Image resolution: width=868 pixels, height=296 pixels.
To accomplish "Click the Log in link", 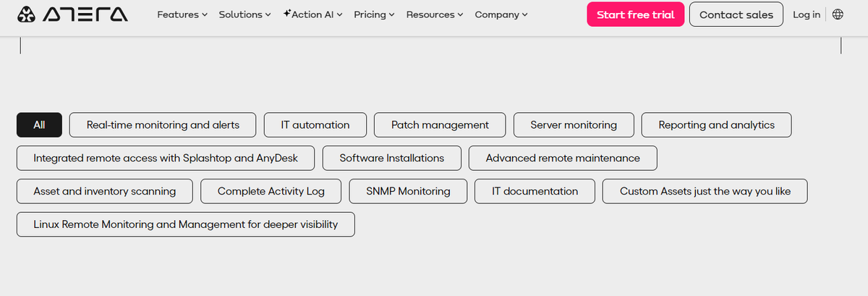I will click(806, 14).
